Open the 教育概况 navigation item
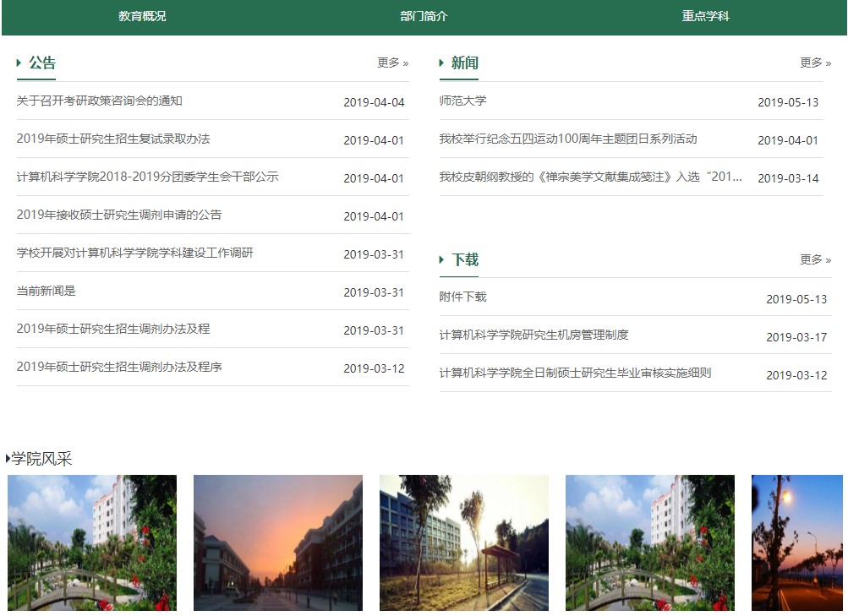The image size is (848, 616). 142,16
